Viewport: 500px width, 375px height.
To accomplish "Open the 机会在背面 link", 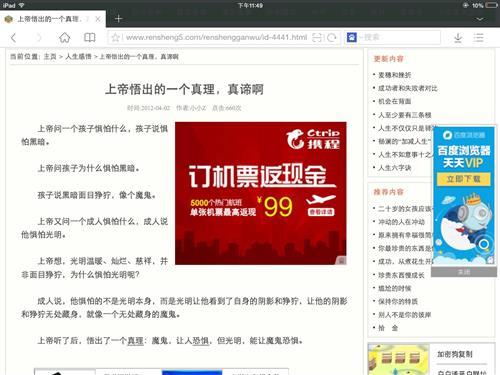I will click(395, 101).
